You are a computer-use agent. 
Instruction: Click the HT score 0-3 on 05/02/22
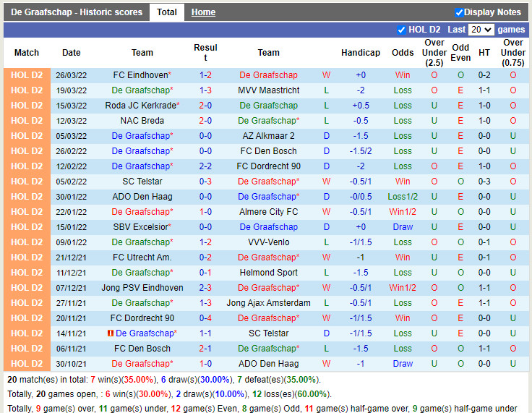click(x=484, y=182)
